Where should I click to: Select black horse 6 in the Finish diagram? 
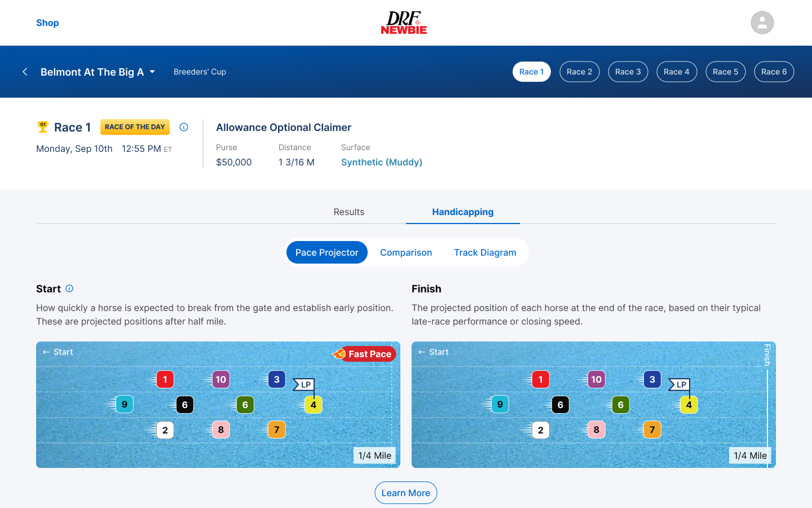[x=560, y=405]
